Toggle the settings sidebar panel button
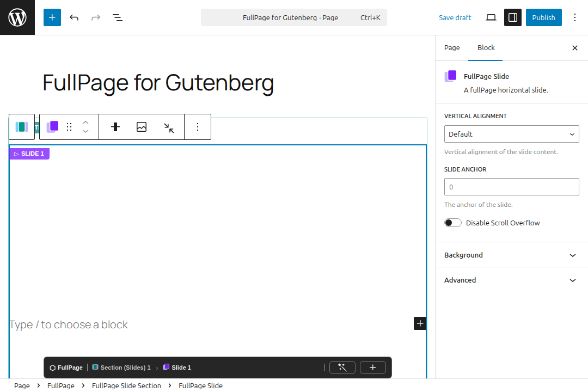588x392 pixels. click(x=513, y=17)
